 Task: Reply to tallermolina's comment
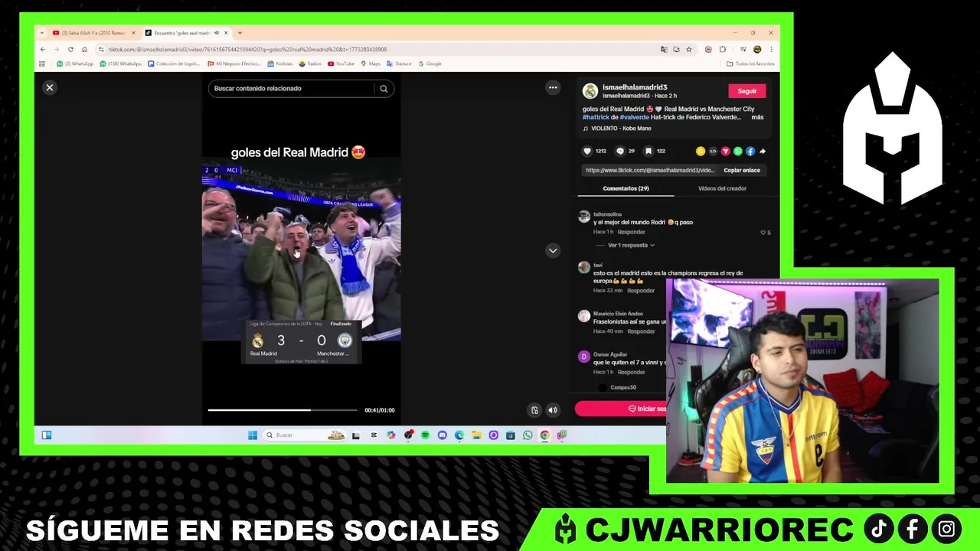[x=632, y=232]
